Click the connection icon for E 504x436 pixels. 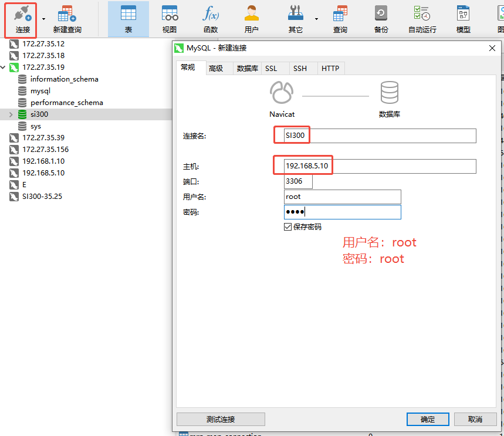click(14, 185)
